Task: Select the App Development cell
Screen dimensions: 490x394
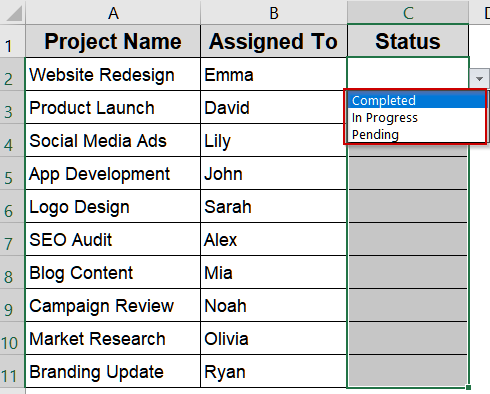Action: [x=113, y=173]
